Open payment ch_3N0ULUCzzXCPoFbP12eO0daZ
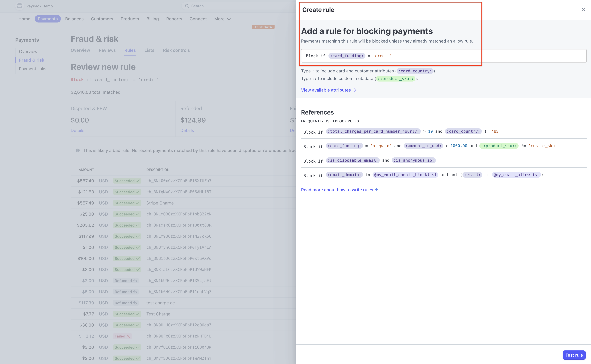This screenshot has height=364, width=591. (x=179, y=325)
